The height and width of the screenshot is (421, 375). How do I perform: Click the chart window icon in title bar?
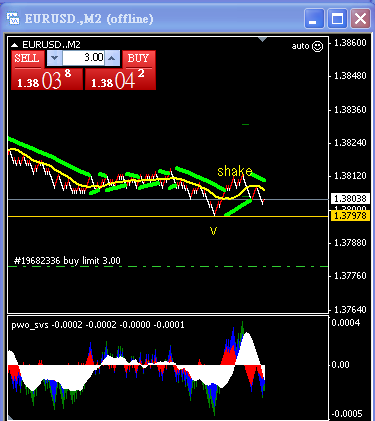[x=13, y=19]
